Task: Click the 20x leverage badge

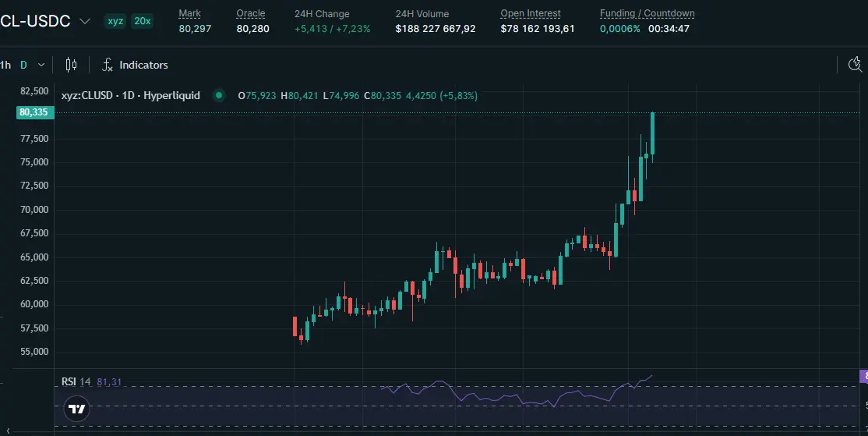Action: pos(143,21)
